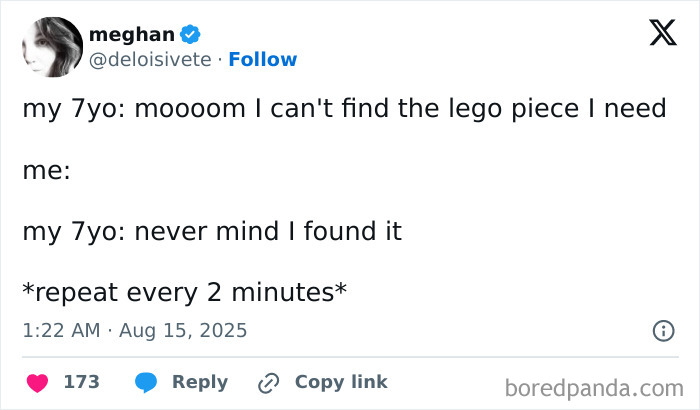The height and width of the screenshot is (410, 700).
Task: Click the tweet line about the lego piece
Action: pyautogui.click(x=344, y=108)
